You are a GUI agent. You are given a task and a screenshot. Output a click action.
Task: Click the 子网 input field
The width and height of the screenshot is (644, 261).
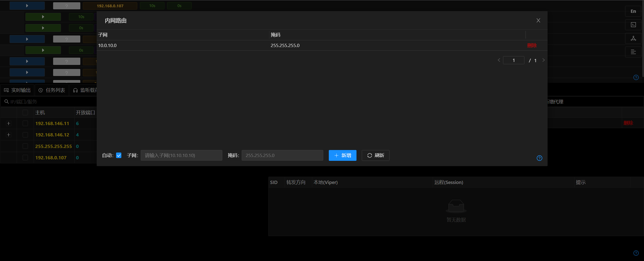(x=181, y=155)
